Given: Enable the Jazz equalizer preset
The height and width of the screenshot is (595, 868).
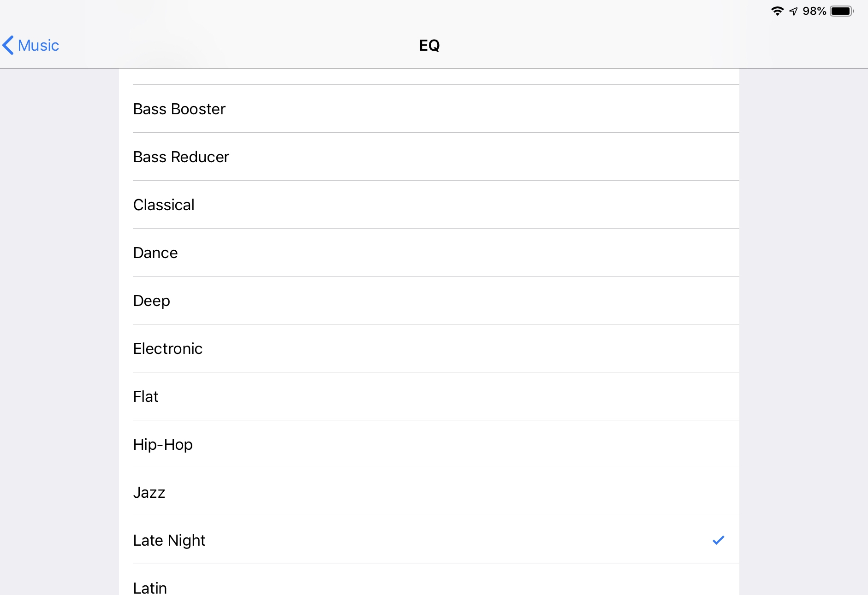Looking at the screenshot, I should coord(149,492).
